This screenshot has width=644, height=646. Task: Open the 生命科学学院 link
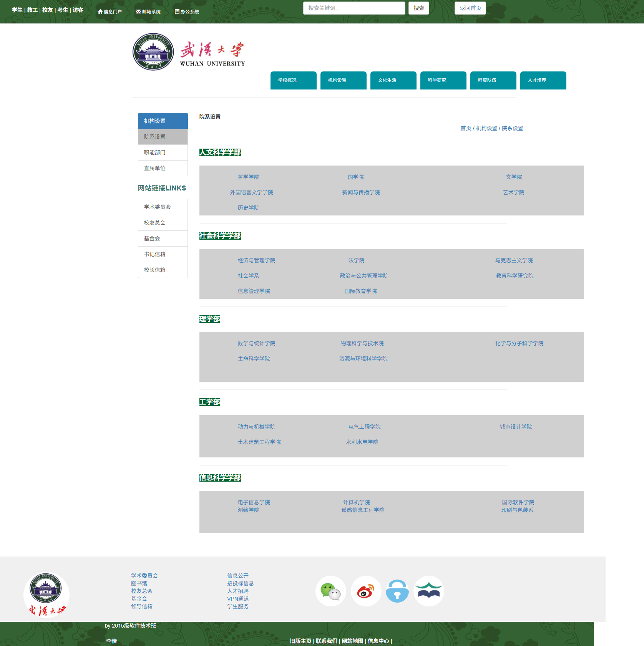point(254,359)
